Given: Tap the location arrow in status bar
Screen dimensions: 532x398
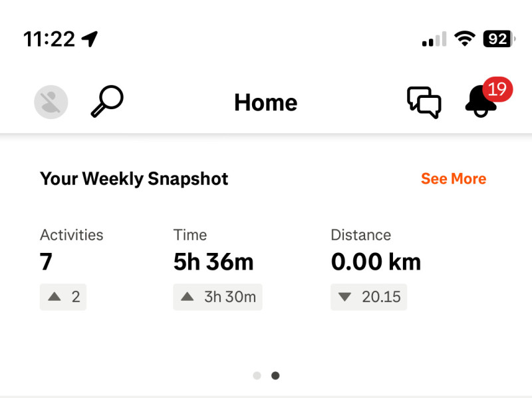Looking at the screenshot, I should (x=90, y=39).
